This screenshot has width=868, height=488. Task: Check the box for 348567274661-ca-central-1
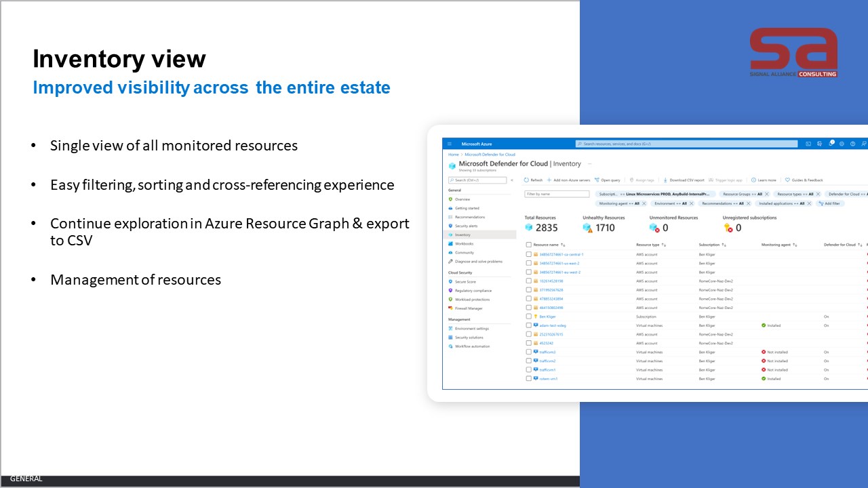[529, 254]
